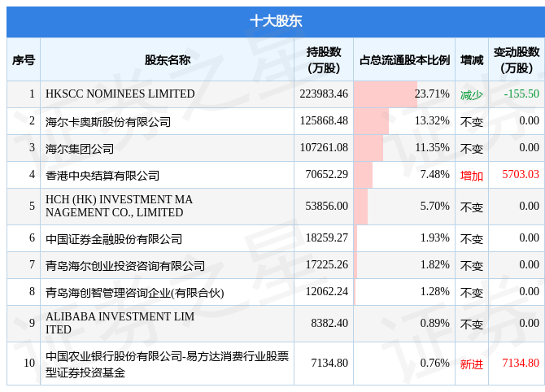545x392 pixels.
Task: Click the 股东名称 column header
Action: [168, 60]
